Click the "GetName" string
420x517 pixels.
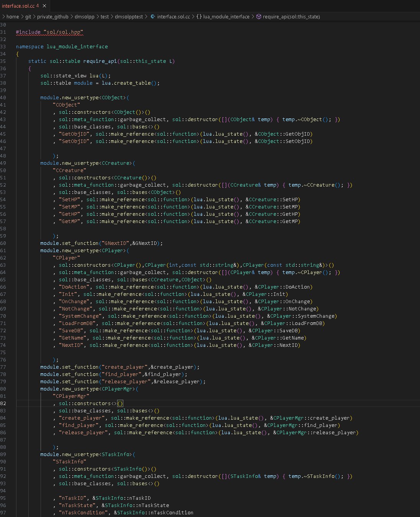pos(72,338)
